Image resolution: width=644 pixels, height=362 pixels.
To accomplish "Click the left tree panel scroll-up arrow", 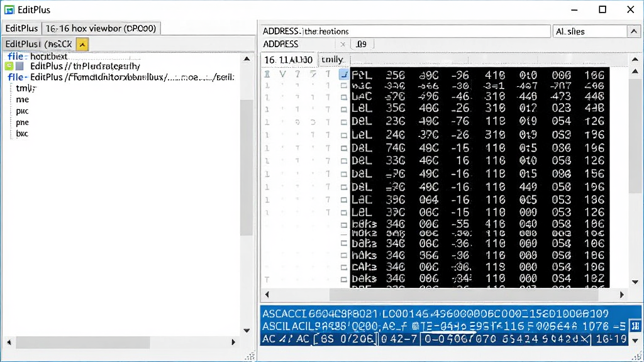I will pyautogui.click(x=247, y=58).
